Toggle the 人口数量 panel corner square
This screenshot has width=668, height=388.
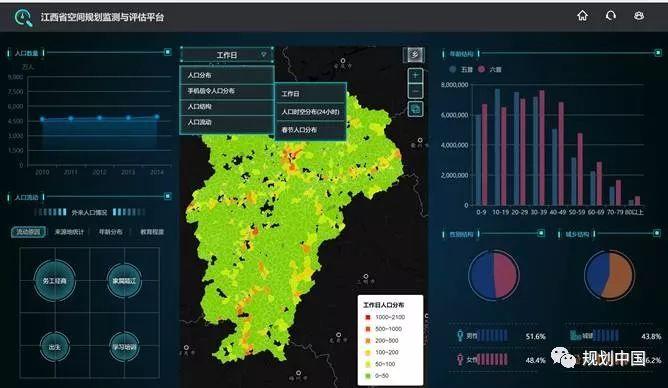[167, 52]
